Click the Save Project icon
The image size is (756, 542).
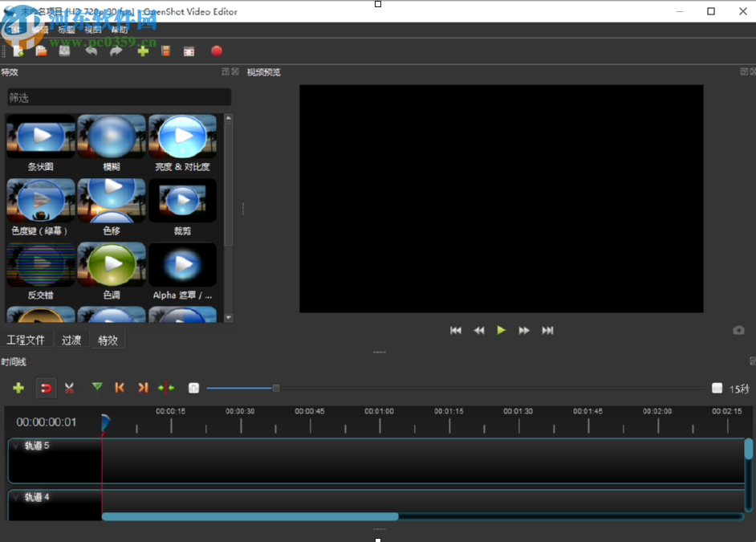(x=64, y=51)
